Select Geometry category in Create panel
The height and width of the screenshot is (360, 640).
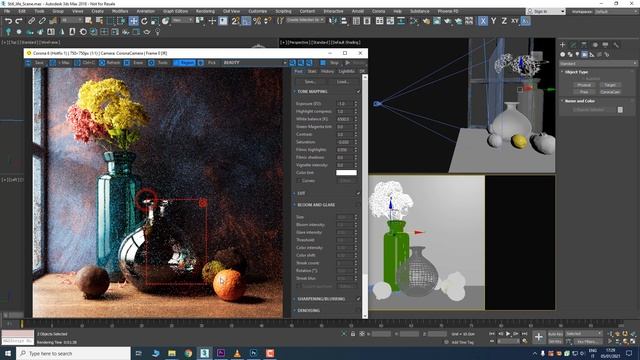[x=563, y=54]
